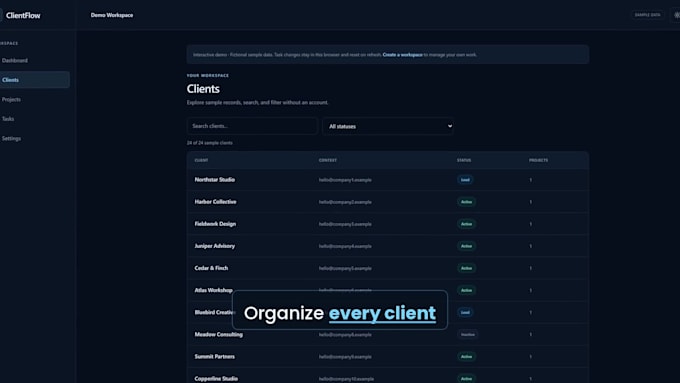Sort by the PROJECTS column header
Image resolution: width=680 pixels, height=383 pixels.
click(x=538, y=160)
